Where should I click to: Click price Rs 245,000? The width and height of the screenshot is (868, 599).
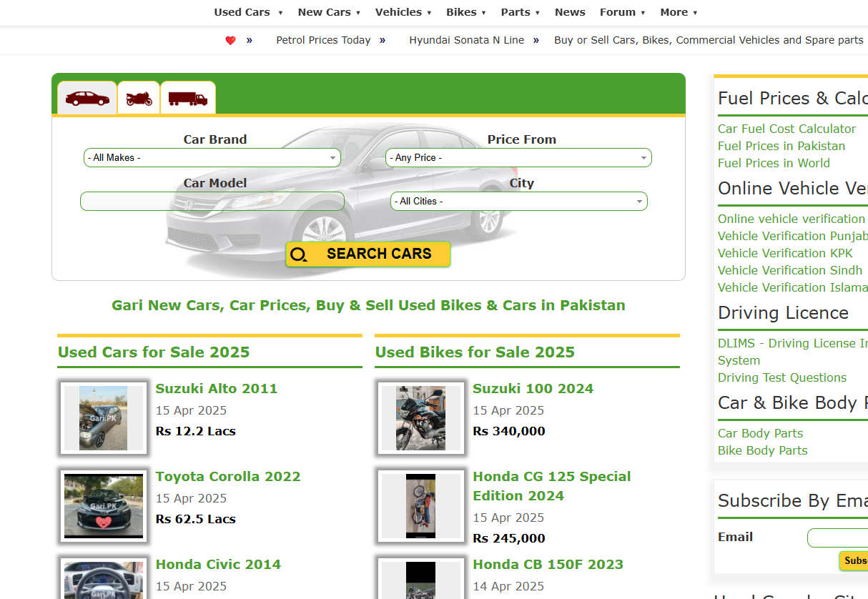(x=508, y=538)
